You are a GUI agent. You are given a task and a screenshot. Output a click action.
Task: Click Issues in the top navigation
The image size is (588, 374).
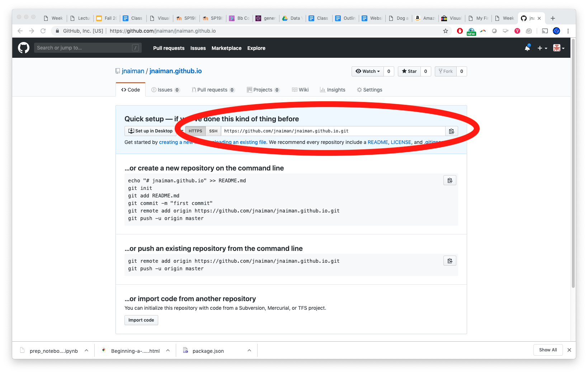tap(198, 48)
